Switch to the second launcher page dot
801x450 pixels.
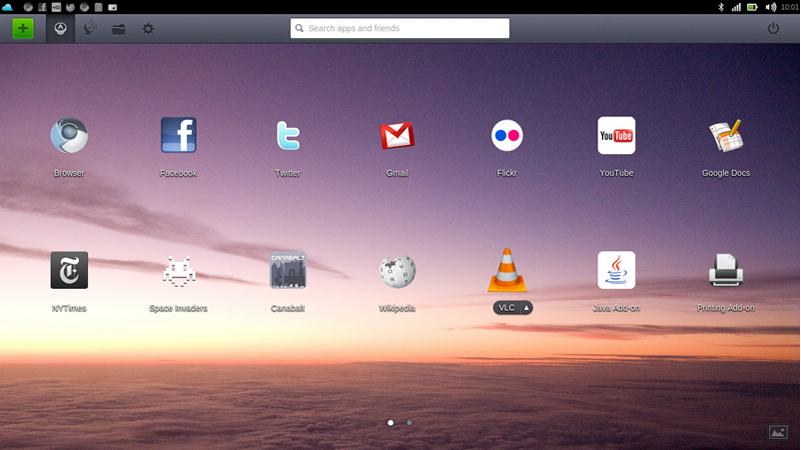(409, 423)
